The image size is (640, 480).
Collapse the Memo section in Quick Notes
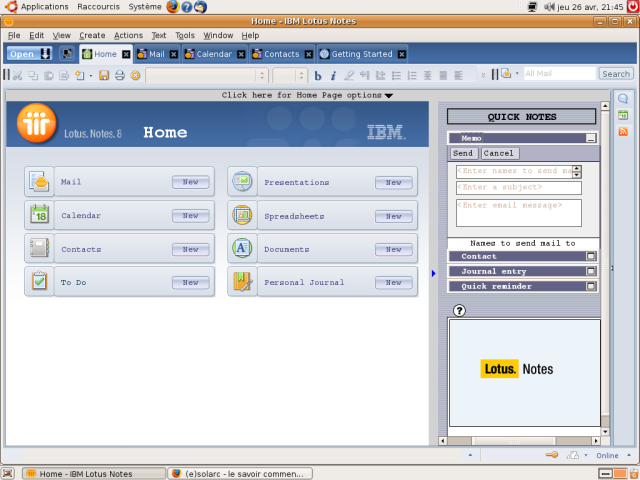tap(590, 138)
